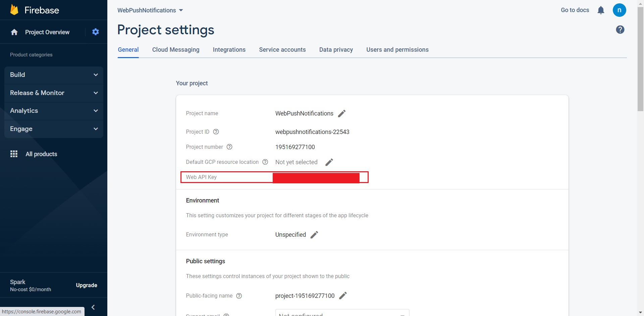
Task: Open the WebPushNotifications project switcher dropdown
Action: pyautogui.click(x=150, y=10)
